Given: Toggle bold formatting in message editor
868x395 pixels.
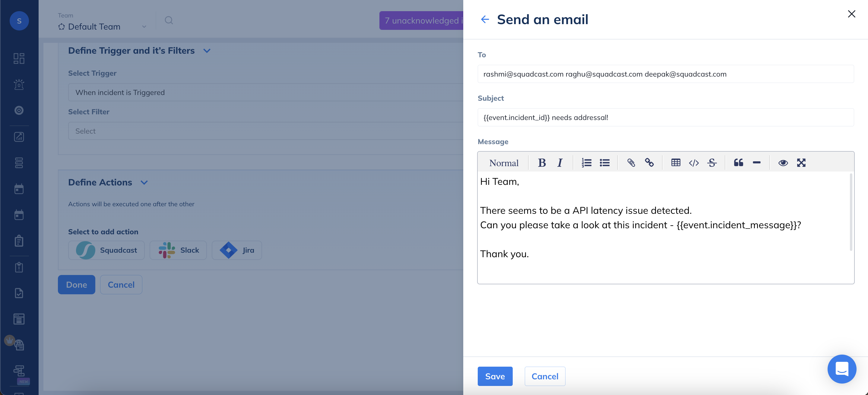Looking at the screenshot, I should click(541, 163).
